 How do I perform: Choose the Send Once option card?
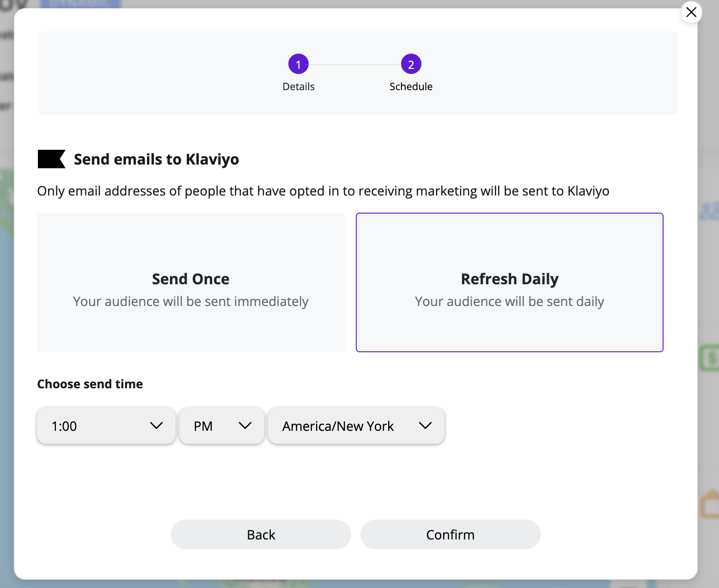[x=191, y=282]
